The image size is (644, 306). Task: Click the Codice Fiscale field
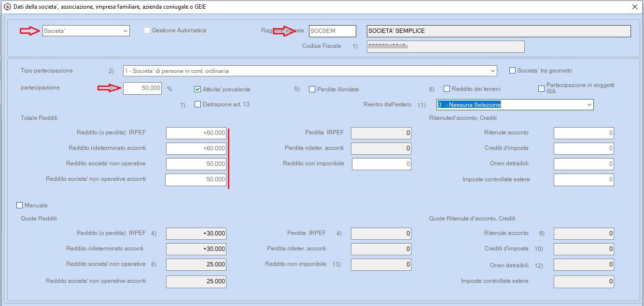(x=446, y=46)
